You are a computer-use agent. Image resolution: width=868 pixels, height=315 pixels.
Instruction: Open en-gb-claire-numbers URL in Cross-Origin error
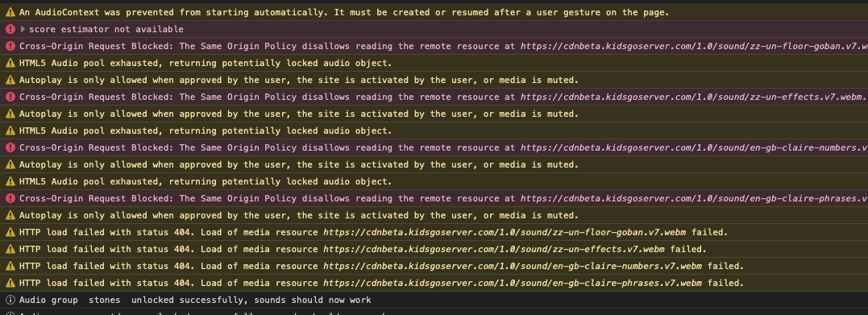point(694,147)
